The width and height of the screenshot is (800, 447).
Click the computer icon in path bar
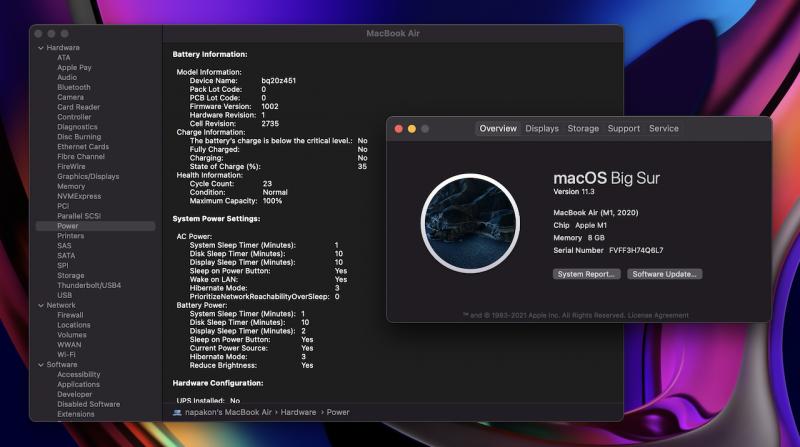tap(177, 412)
